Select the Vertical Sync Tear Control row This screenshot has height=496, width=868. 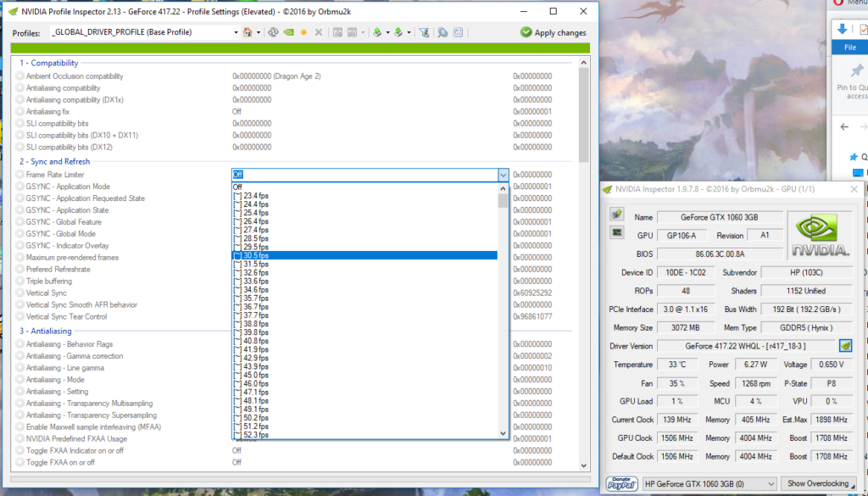tap(293, 316)
